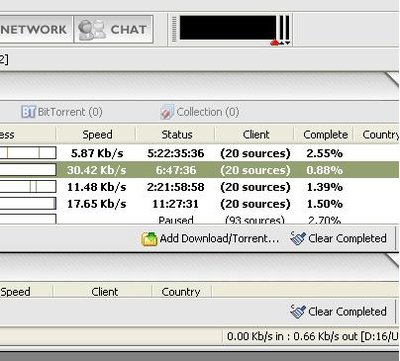
Task: Switch to the Collection (0) tab
Action: (x=199, y=112)
